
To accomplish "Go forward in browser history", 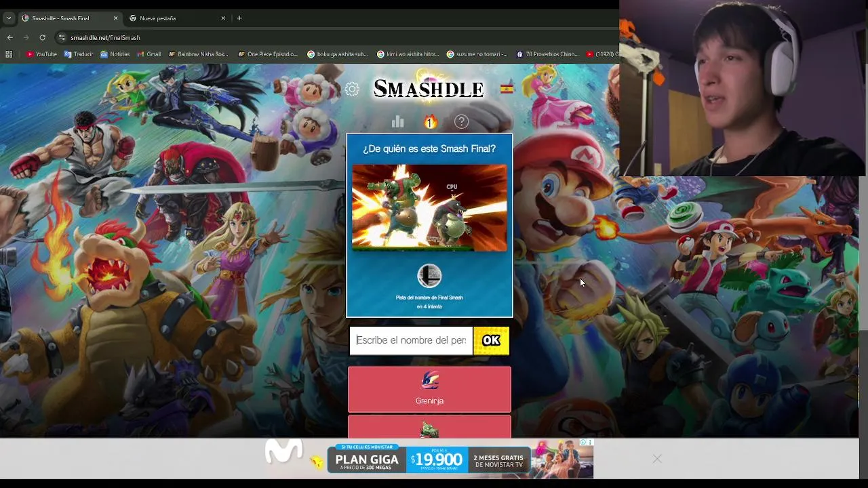I will (26, 38).
